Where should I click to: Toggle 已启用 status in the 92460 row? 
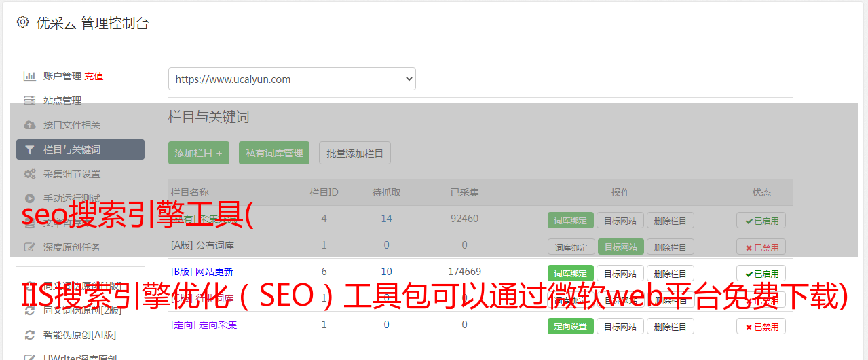(x=761, y=220)
